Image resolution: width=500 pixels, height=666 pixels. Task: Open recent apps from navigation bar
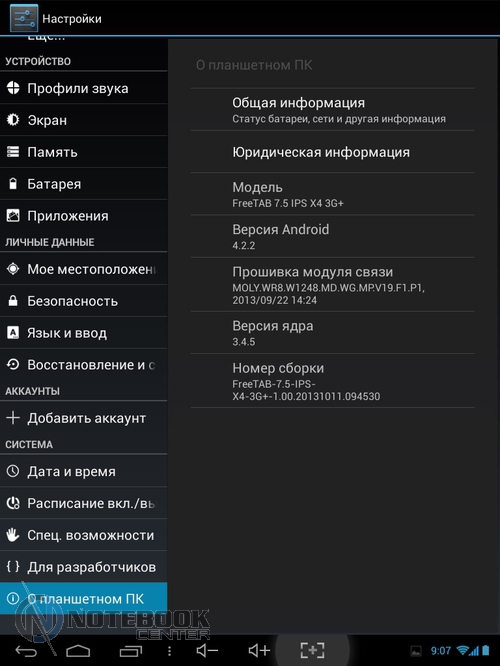[130, 650]
